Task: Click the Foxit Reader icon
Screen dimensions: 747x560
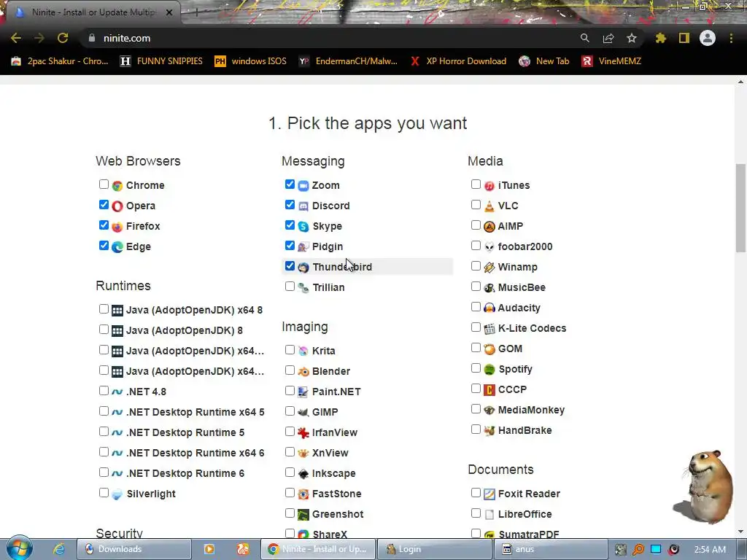Action: [489, 494]
